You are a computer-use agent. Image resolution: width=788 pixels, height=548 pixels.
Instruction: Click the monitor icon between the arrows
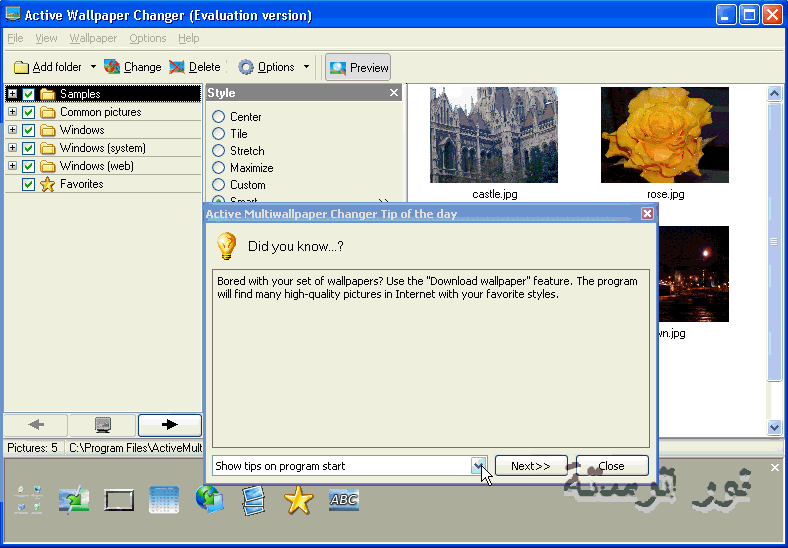click(x=103, y=425)
